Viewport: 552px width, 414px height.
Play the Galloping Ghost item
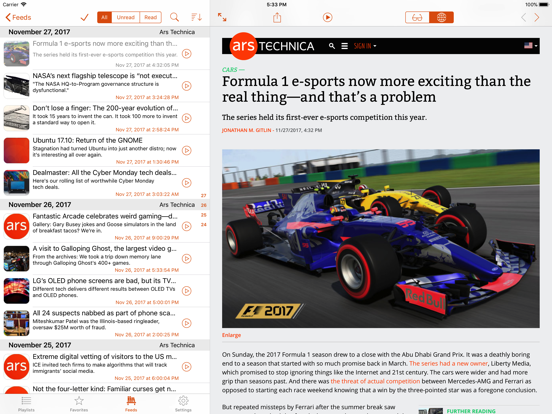(187, 258)
